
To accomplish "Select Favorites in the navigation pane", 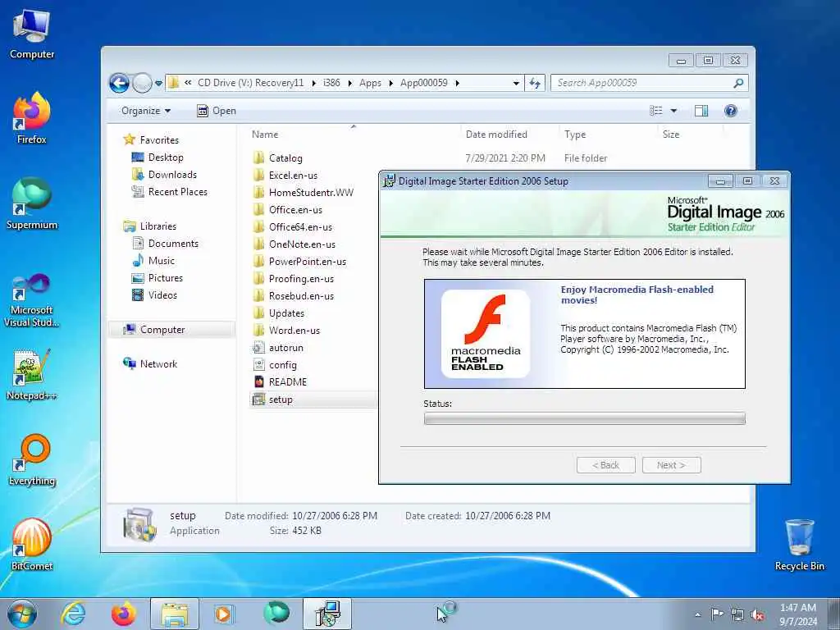I will tap(152, 139).
